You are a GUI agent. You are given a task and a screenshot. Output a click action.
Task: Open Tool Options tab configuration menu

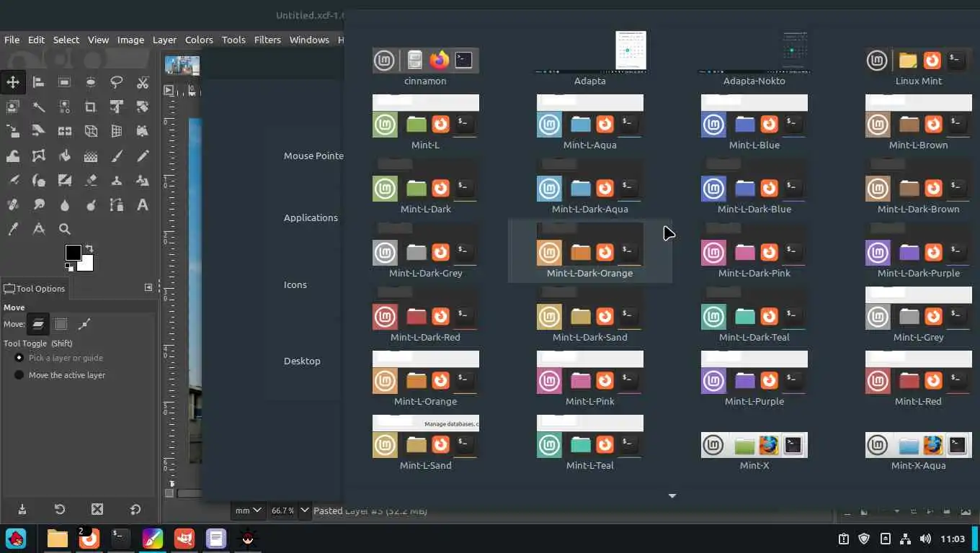(148, 287)
